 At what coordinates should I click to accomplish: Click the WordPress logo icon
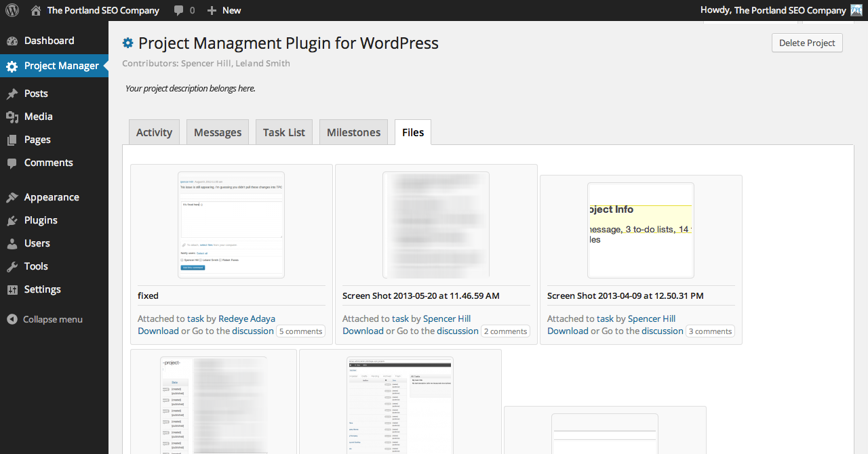click(x=12, y=10)
